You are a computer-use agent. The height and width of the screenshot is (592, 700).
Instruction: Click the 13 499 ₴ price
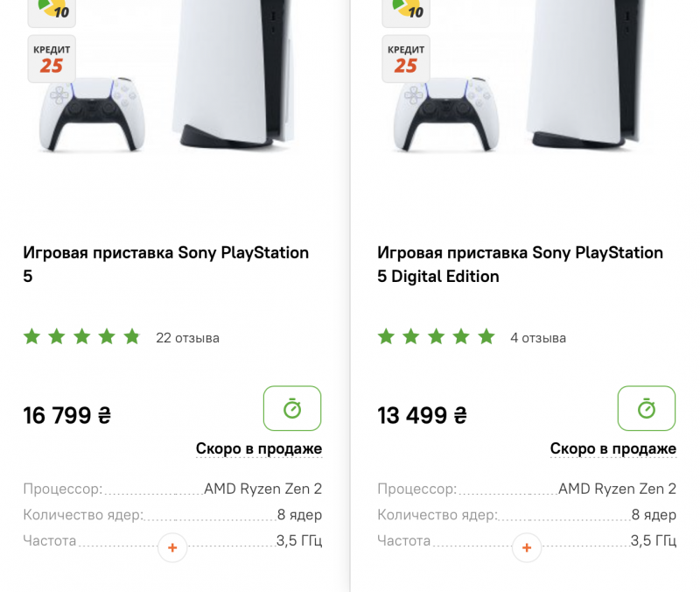tap(422, 415)
